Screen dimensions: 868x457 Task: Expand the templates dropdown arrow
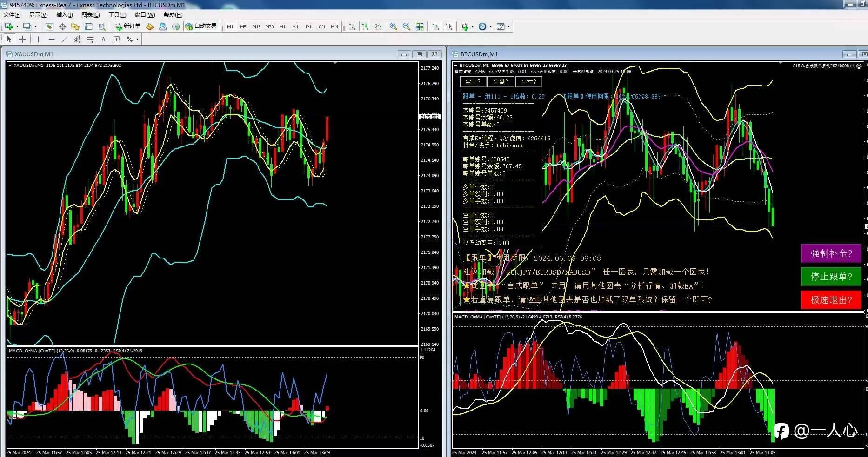tap(508, 26)
